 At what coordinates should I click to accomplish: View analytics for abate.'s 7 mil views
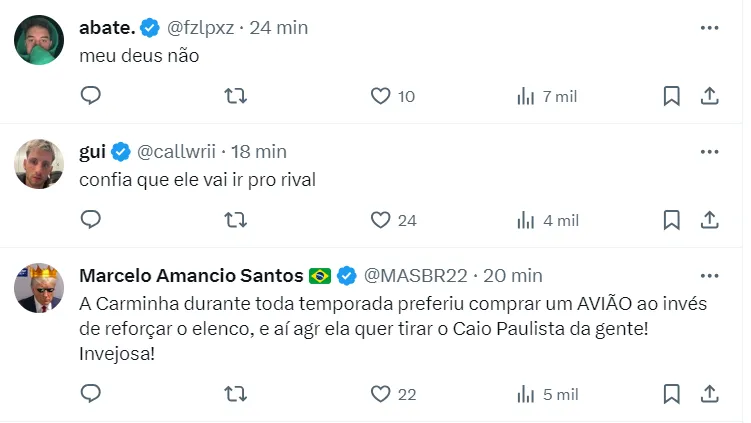[525, 96]
